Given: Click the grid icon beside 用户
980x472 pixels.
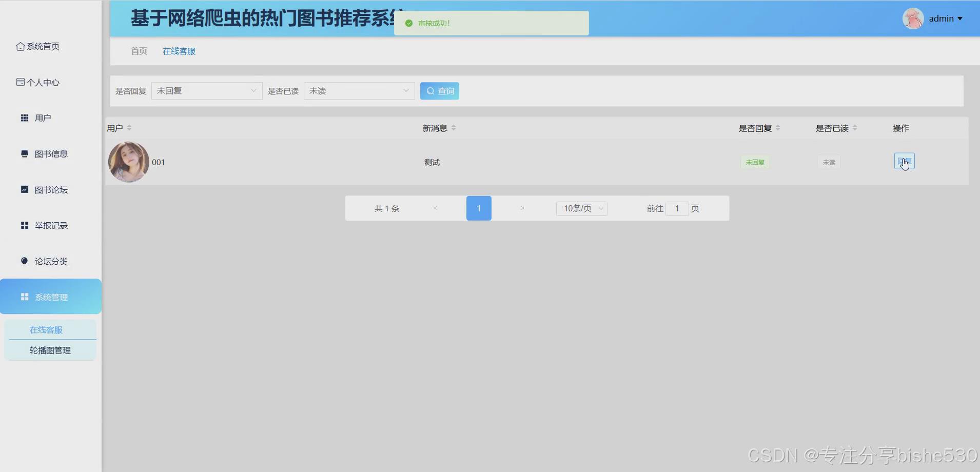Looking at the screenshot, I should click(x=24, y=118).
